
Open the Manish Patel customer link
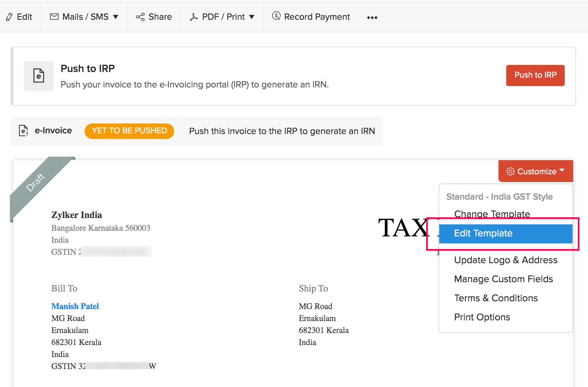tap(75, 306)
